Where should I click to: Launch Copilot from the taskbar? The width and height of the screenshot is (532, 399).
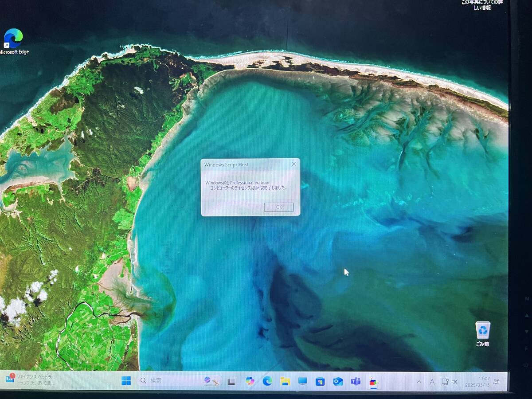[x=250, y=381]
